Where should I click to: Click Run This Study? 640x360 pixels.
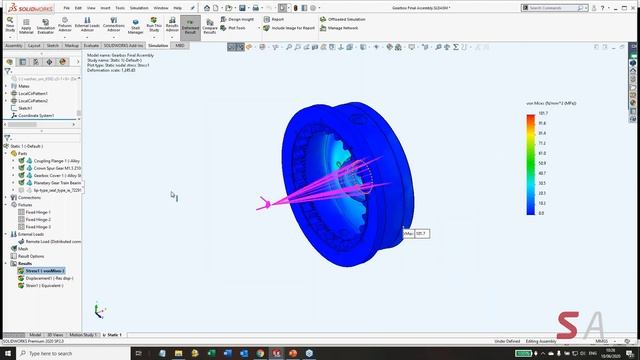[154, 24]
